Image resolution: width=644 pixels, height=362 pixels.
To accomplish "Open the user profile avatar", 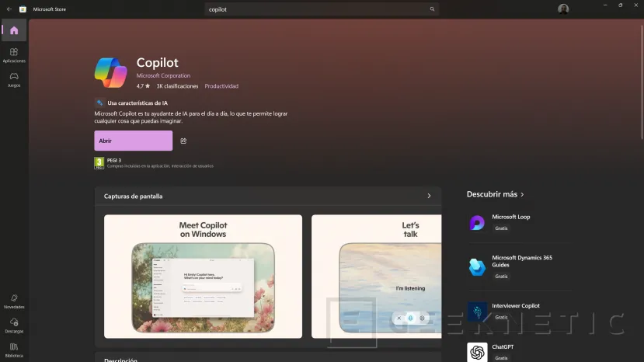I will (563, 9).
